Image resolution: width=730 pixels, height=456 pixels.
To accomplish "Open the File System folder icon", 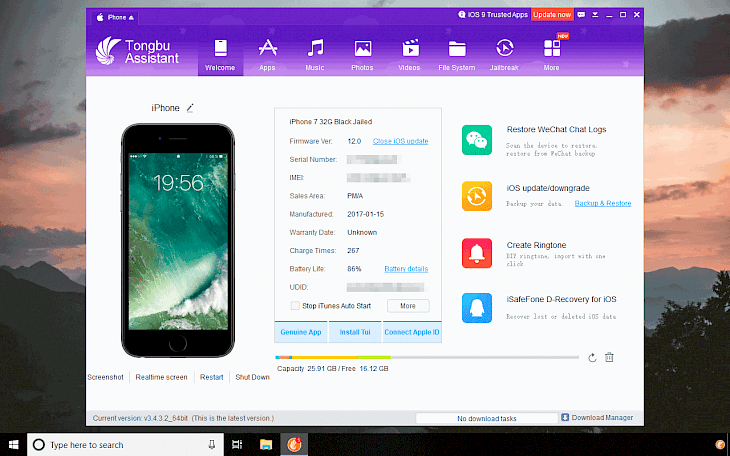I will click(x=457, y=49).
